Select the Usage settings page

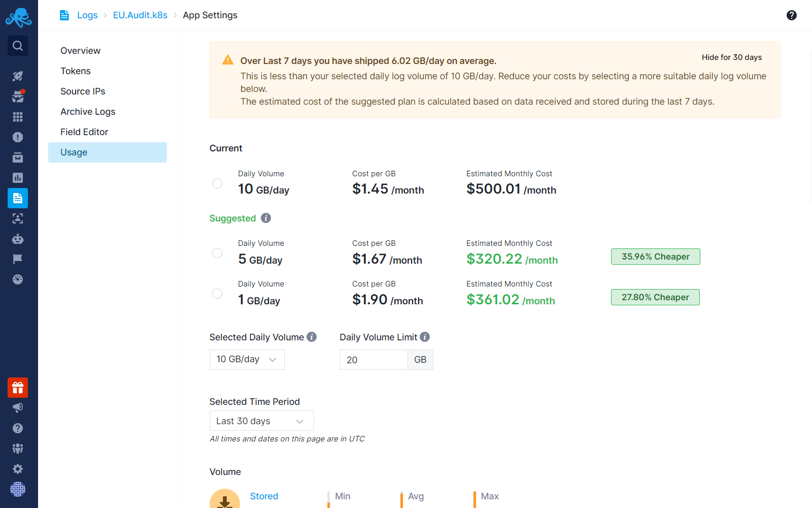point(108,152)
